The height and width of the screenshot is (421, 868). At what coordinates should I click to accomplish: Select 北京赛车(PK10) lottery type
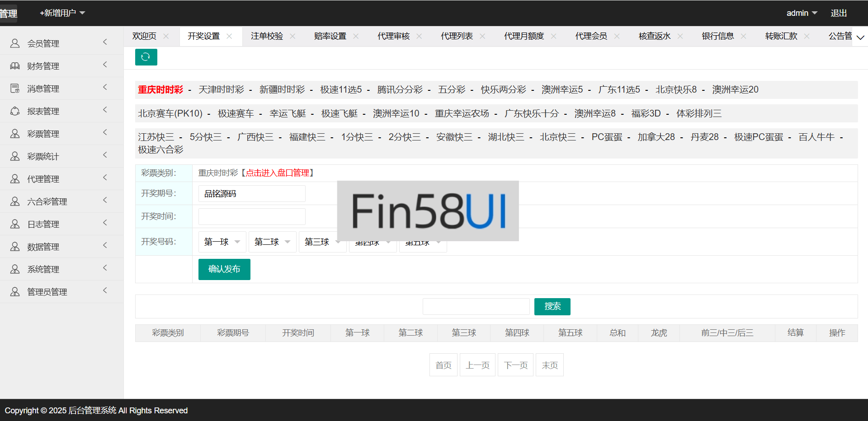(170, 113)
